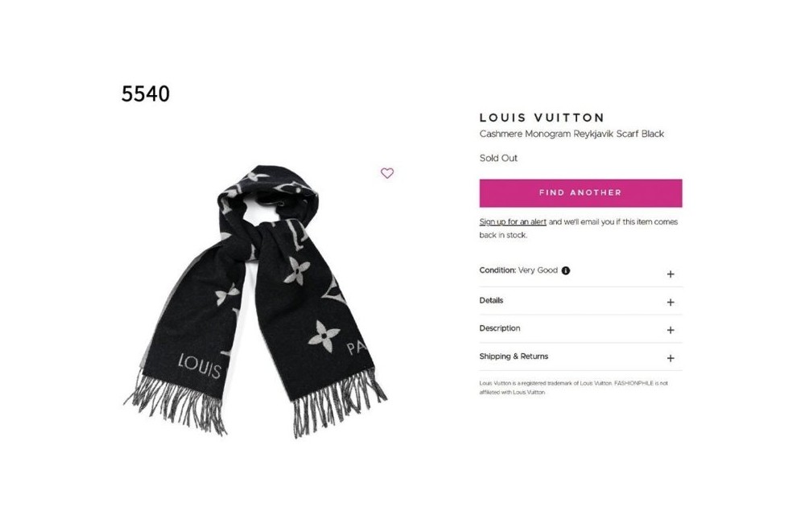Click the heart wishlist icon

click(387, 173)
